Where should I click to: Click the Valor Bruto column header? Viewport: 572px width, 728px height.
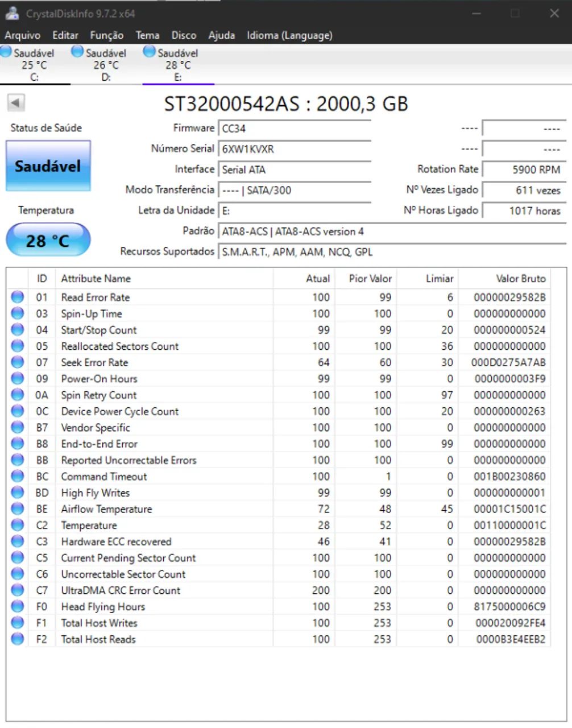[x=505, y=278]
